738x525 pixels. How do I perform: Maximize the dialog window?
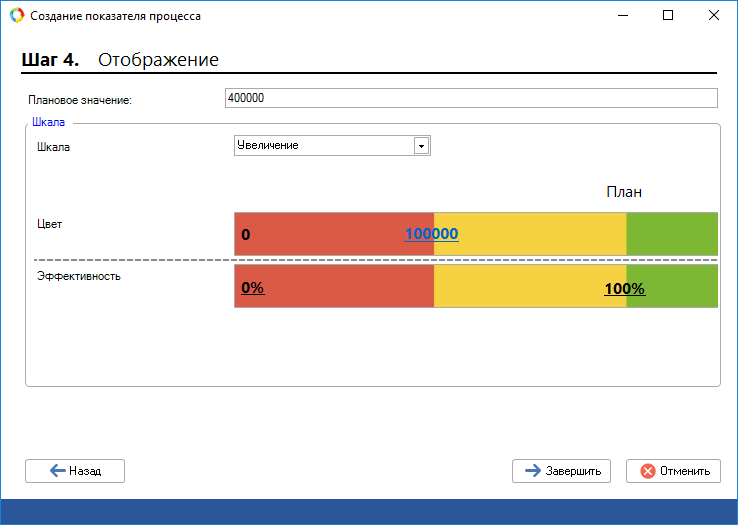(x=668, y=16)
